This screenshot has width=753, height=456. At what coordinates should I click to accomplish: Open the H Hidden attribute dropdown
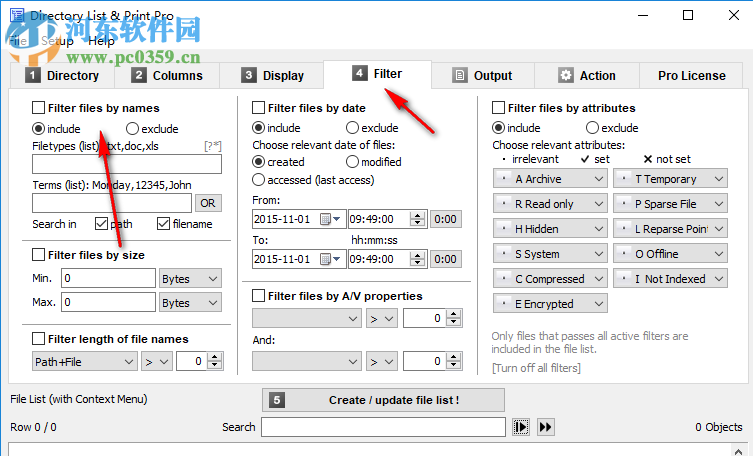pyautogui.click(x=550, y=228)
